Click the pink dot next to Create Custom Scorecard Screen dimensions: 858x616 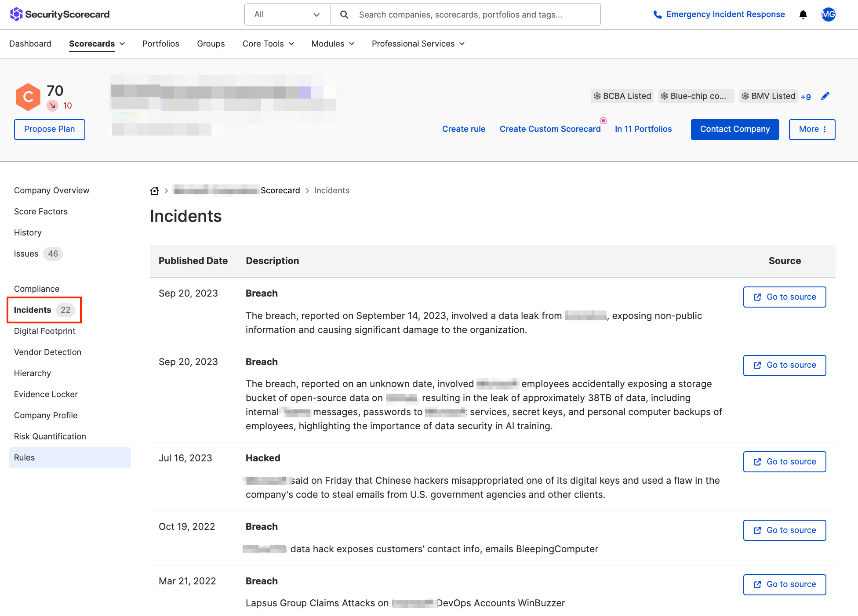(x=604, y=121)
